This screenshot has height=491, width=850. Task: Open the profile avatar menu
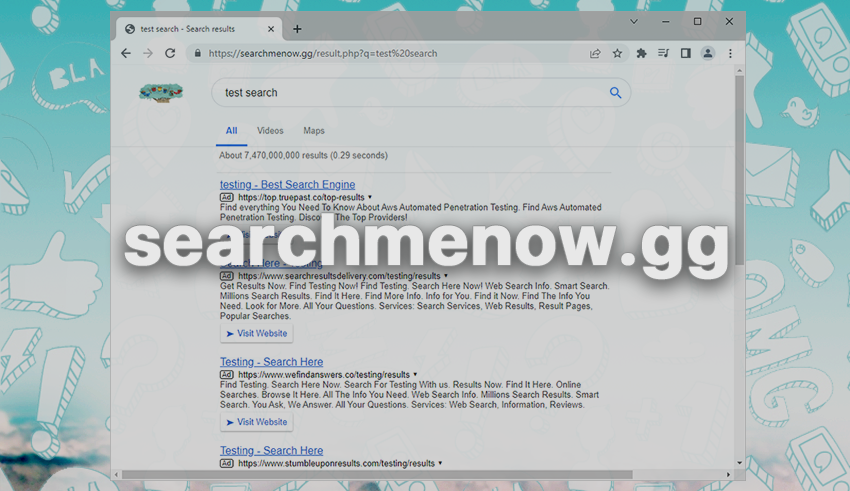point(708,53)
